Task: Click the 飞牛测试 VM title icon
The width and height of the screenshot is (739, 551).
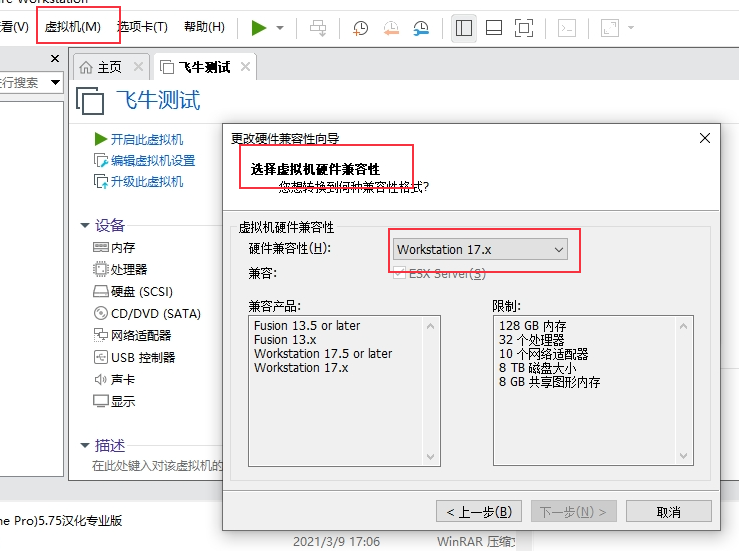Action: [90, 100]
